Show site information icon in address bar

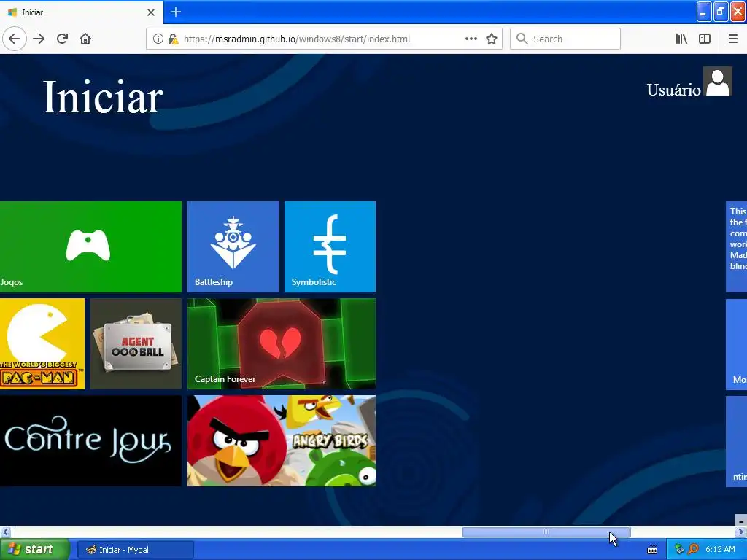pos(158,39)
